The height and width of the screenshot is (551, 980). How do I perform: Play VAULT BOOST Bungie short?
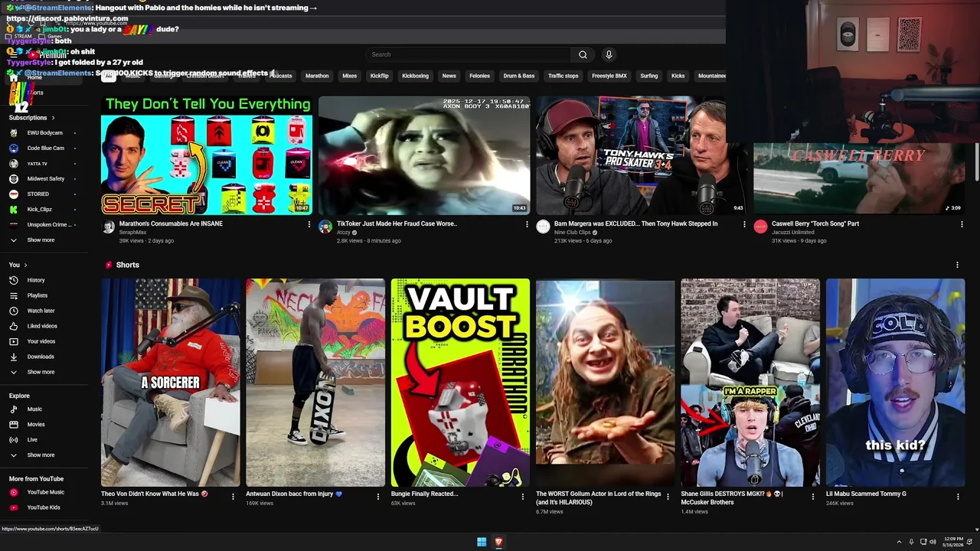(460, 383)
